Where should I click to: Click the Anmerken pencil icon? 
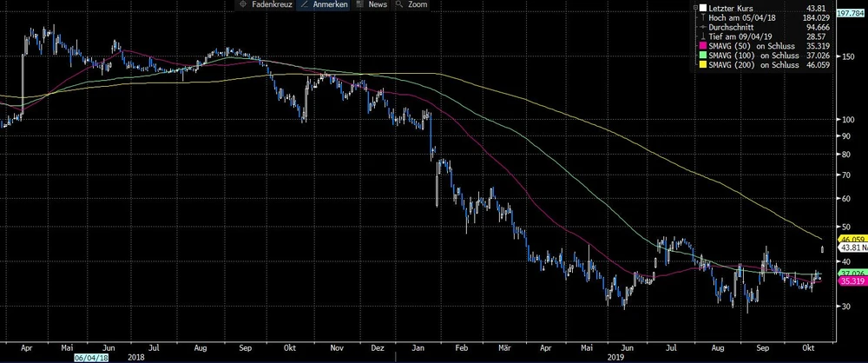click(305, 5)
